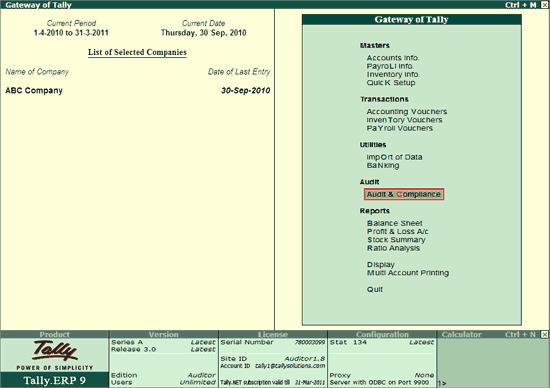Close the Calculator panel
This screenshot has height=388, width=550.
[x=544, y=334]
